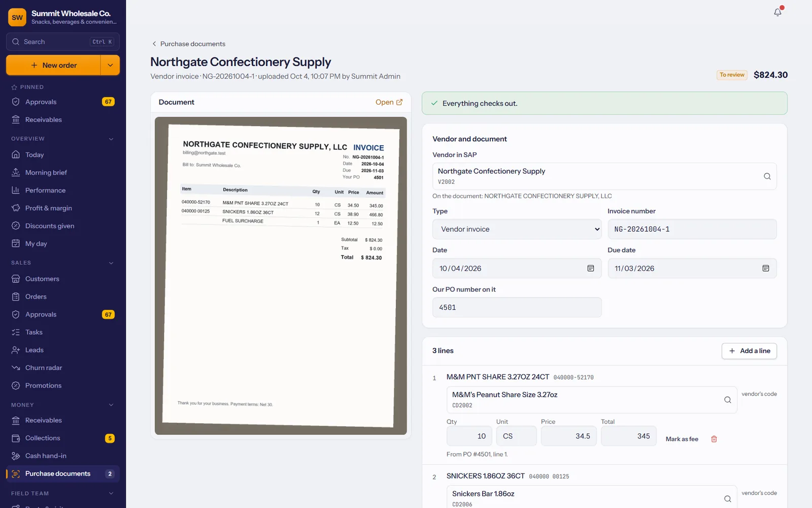The height and width of the screenshot is (508, 812).
Task: Open Leads in sidebar
Action: pyautogui.click(x=63, y=350)
